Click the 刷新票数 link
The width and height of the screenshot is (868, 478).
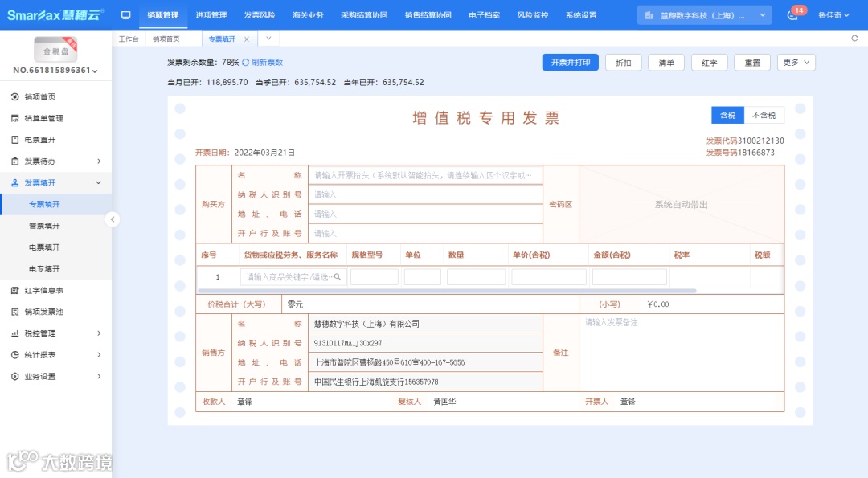(x=268, y=63)
